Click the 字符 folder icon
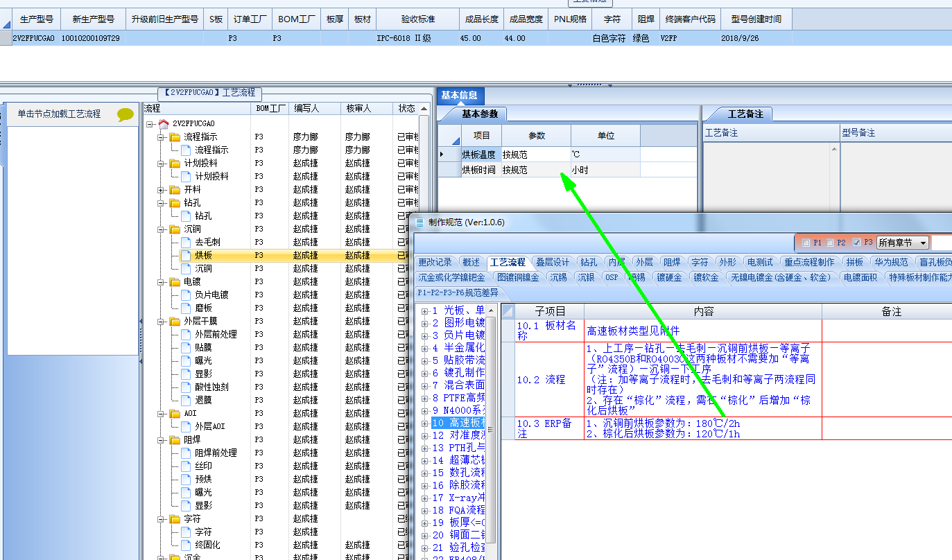952x560 pixels. [175, 518]
